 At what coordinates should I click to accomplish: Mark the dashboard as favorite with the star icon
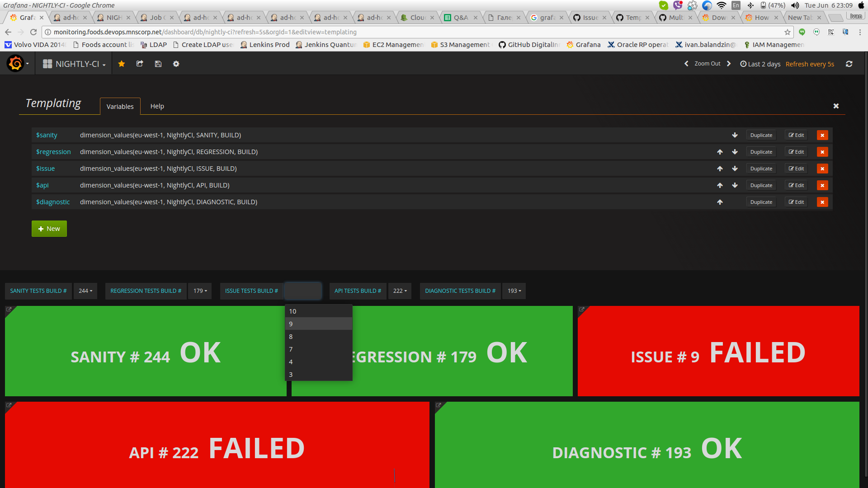[121, 64]
